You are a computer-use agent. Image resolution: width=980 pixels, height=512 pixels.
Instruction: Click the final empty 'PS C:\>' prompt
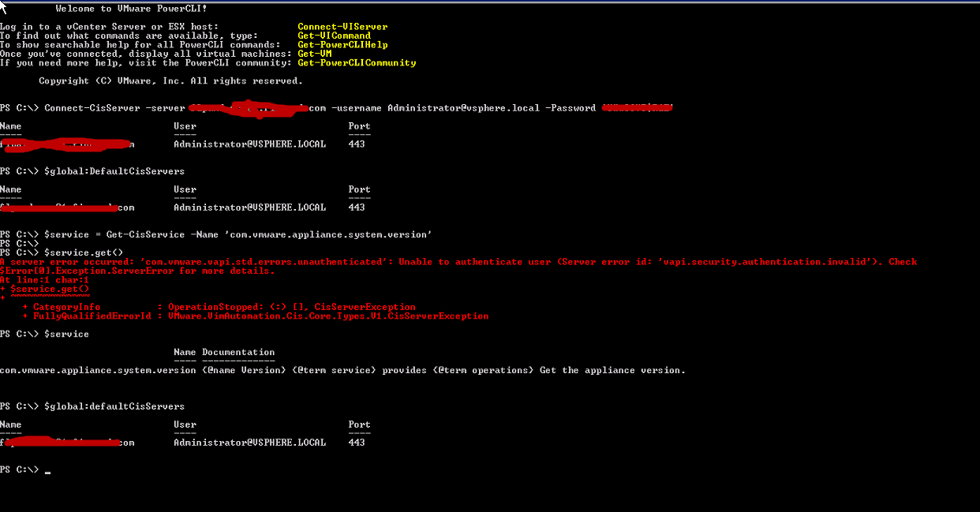[25, 470]
